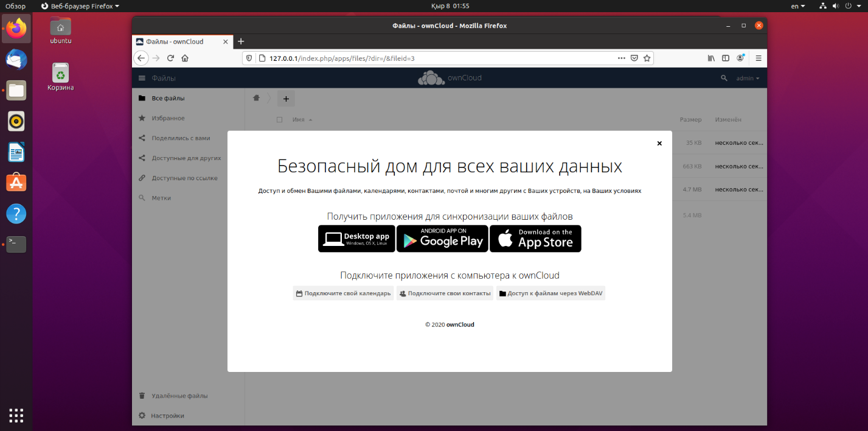This screenshot has width=868, height=431.
Task: Open Веб-браузер Firefox app menu
Action: pyautogui.click(x=80, y=6)
